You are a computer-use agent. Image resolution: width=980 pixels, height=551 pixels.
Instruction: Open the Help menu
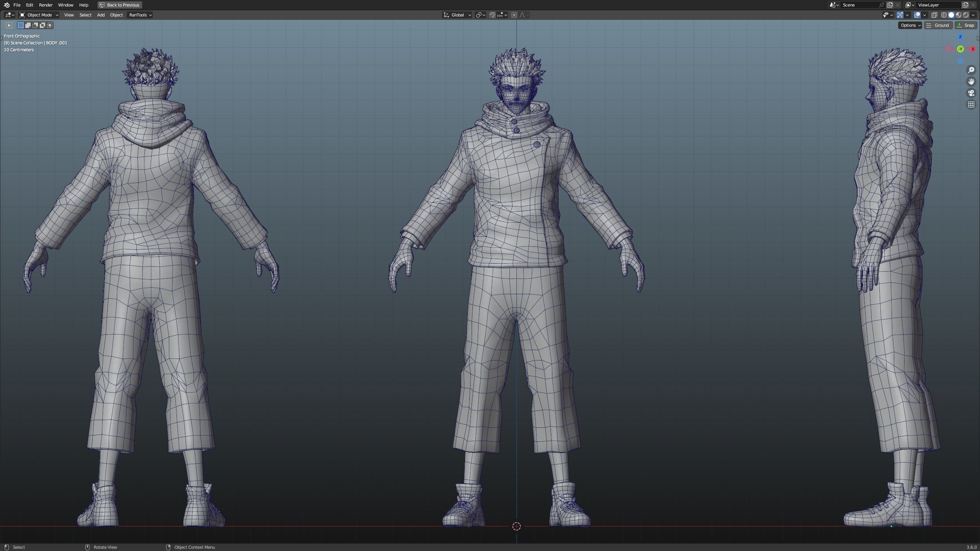(83, 5)
